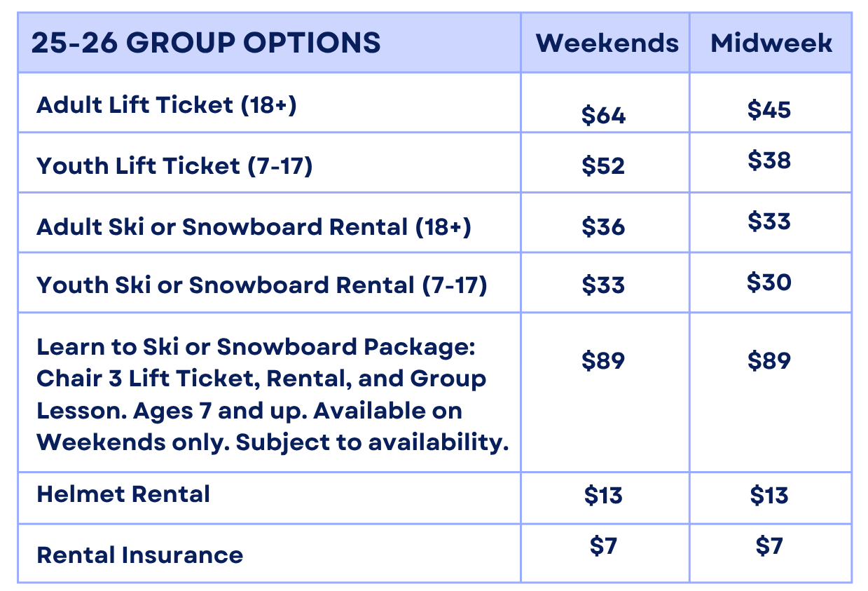The height and width of the screenshot is (591, 868).
Task: Select the Rental Insurance row label
Action: click(139, 555)
